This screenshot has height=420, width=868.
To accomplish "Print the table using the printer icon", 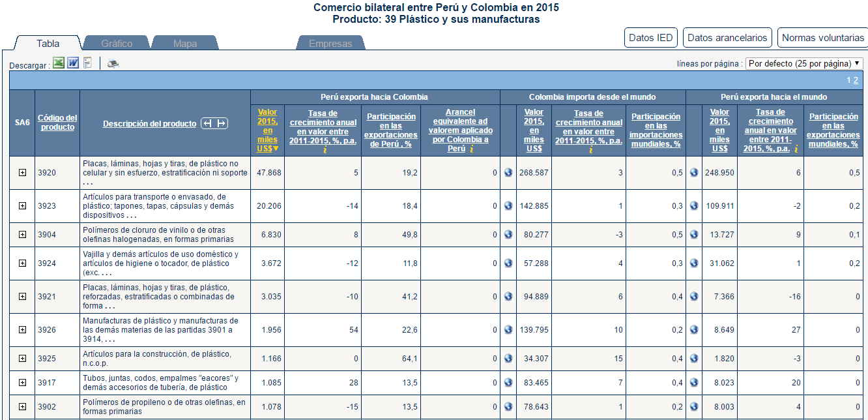I will point(113,64).
